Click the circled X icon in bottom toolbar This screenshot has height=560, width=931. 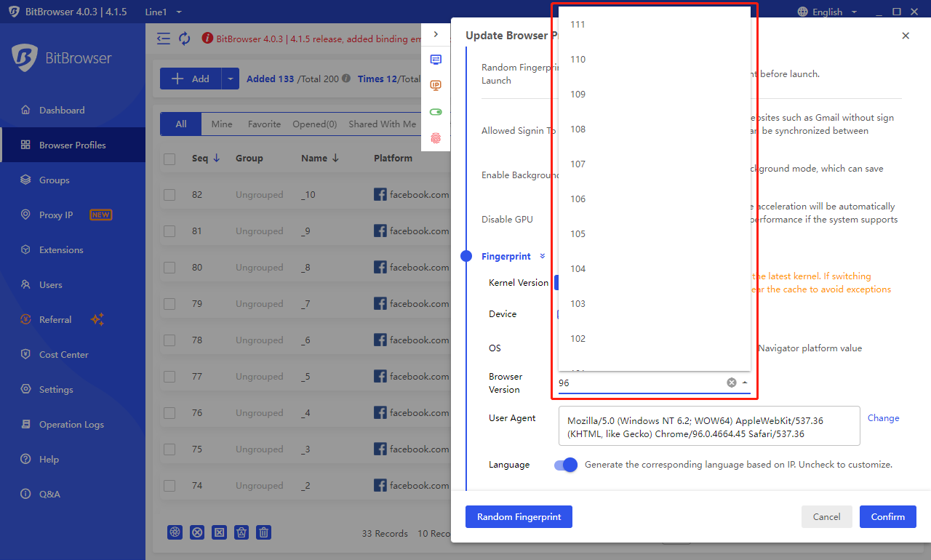(x=197, y=532)
